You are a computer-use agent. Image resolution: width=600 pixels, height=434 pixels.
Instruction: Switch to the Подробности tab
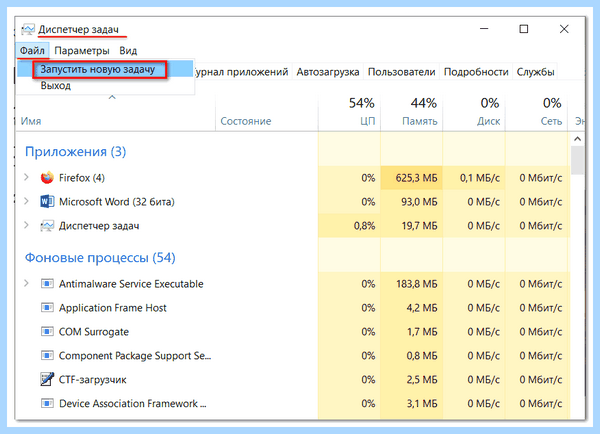[476, 72]
